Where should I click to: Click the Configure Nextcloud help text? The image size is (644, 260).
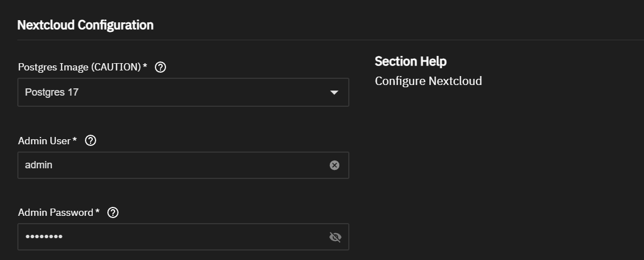(x=428, y=81)
